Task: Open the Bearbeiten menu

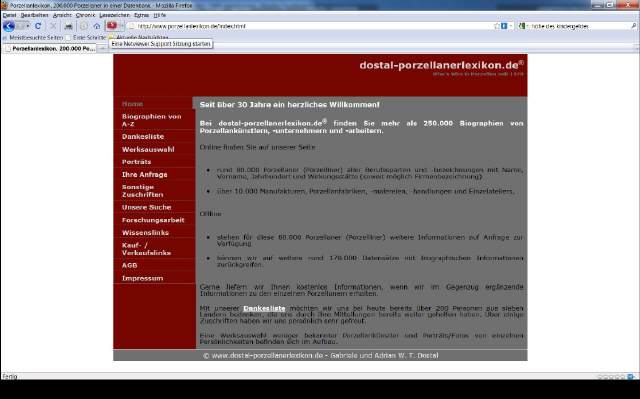Action: coord(34,15)
